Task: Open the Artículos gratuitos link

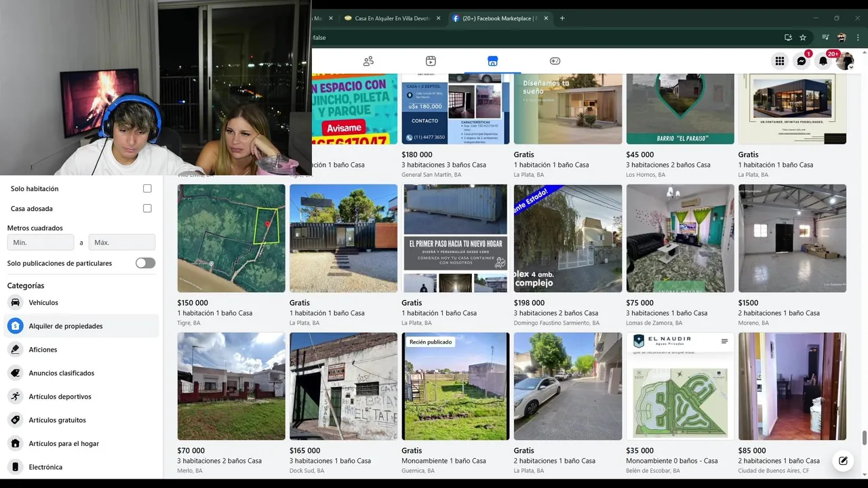Action: click(57, 420)
